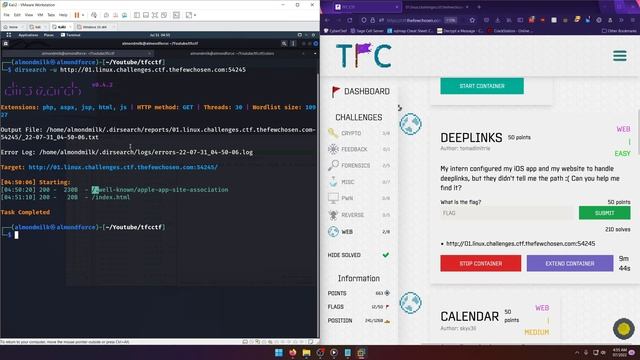Open VMware Tabs menu
This screenshot has width=640, height=360.
(51, 15)
